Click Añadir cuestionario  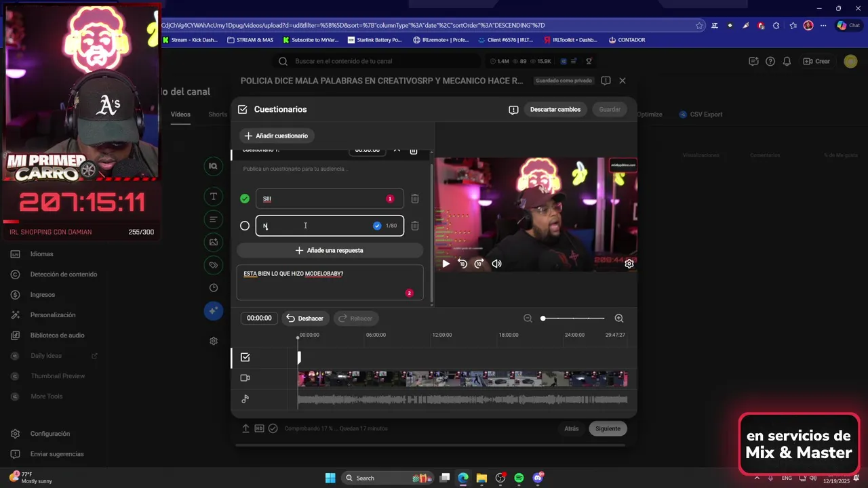(x=276, y=136)
